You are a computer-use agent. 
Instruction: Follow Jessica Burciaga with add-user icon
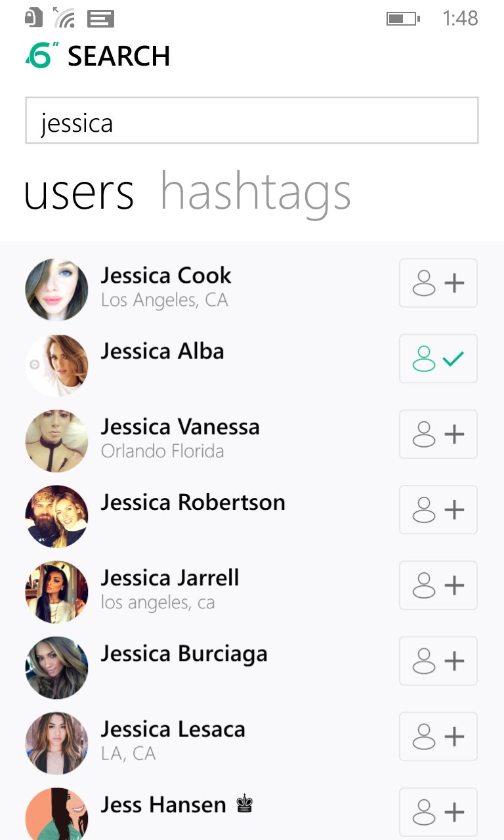438,661
